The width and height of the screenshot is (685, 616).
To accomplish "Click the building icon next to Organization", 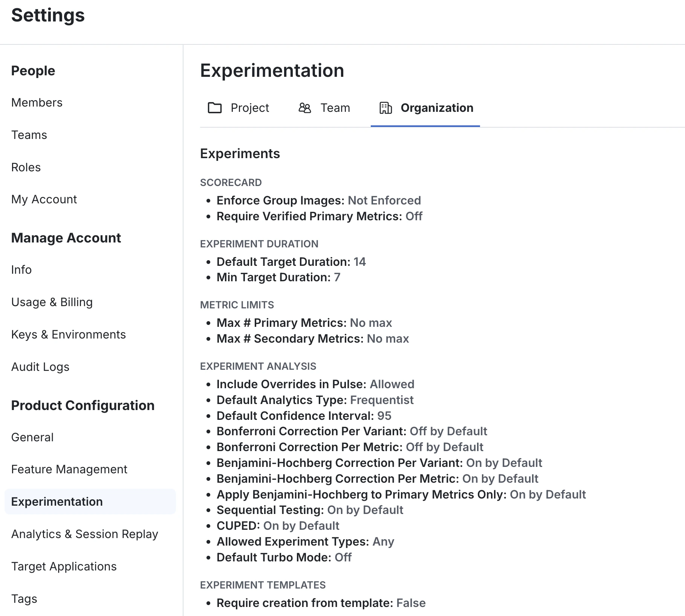I will tap(385, 108).
